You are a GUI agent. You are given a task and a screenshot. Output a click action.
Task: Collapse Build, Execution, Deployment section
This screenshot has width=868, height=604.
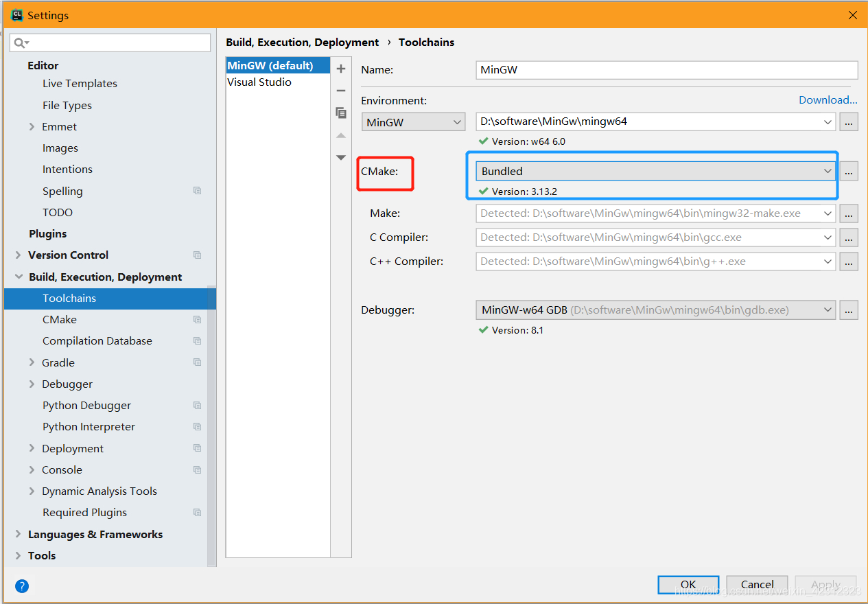(x=18, y=277)
